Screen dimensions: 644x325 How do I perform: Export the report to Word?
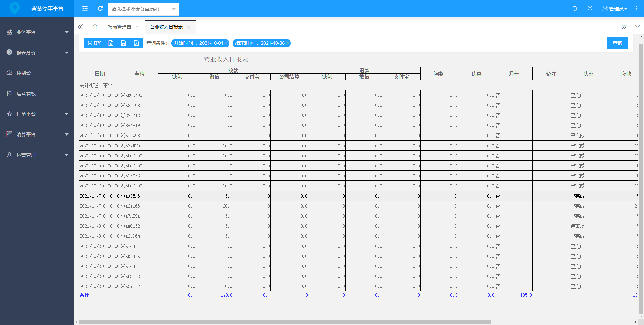point(124,43)
